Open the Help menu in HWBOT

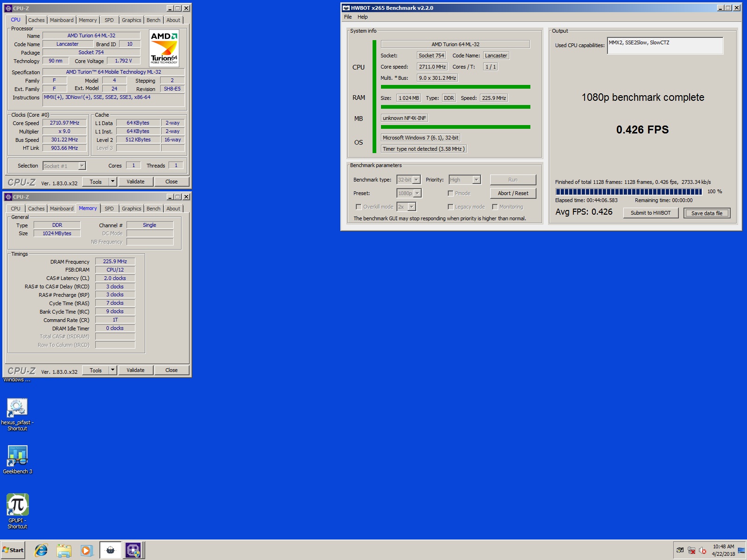pyautogui.click(x=363, y=17)
